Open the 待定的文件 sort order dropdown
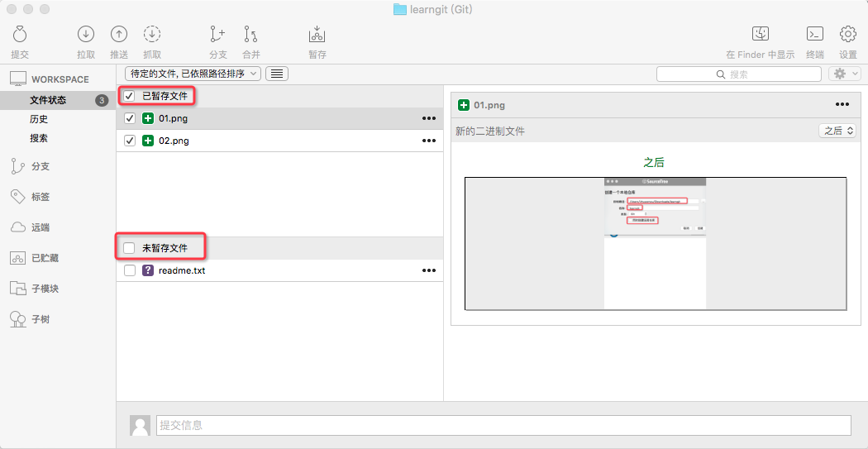The image size is (868, 449). (x=193, y=73)
